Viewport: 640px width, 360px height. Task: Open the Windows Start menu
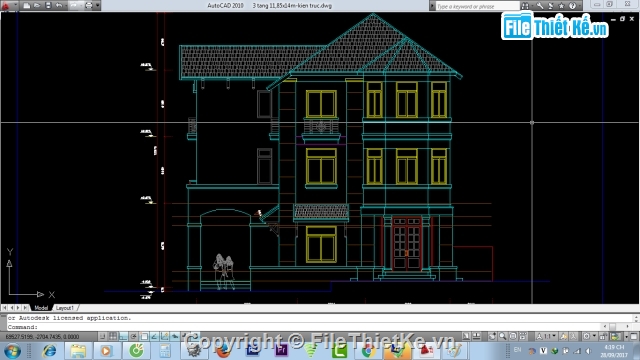(x=12, y=351)
